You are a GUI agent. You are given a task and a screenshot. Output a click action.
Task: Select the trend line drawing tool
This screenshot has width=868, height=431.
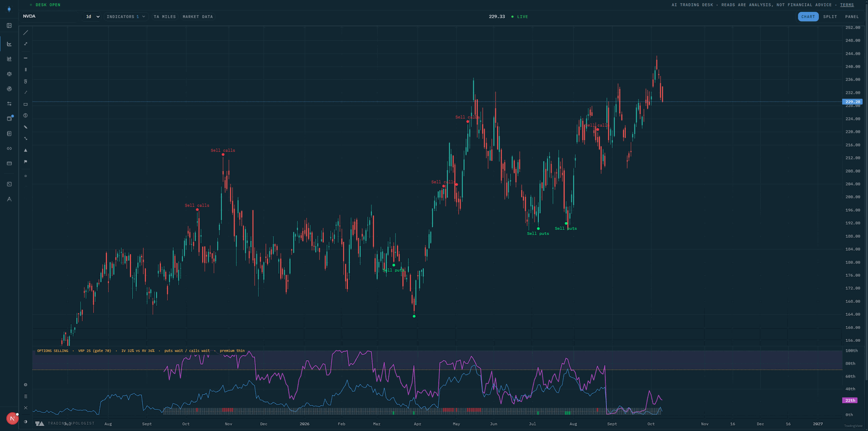tap(25, 33)
